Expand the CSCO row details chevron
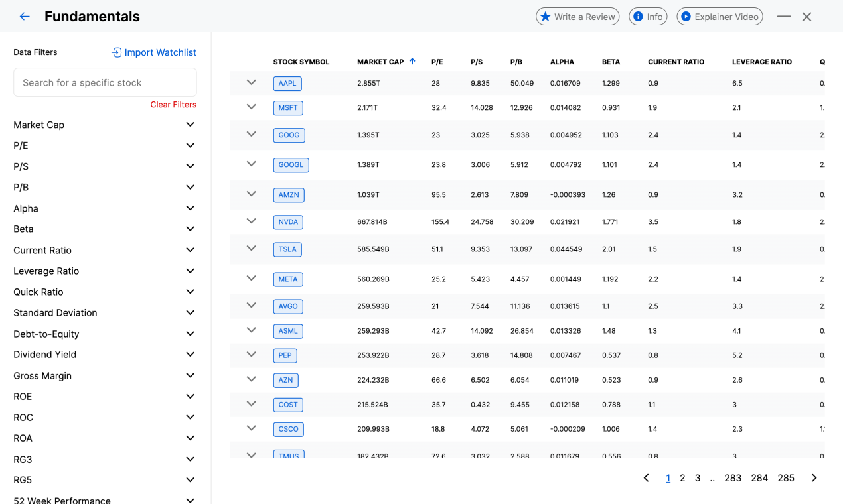 click(x=251, y=428)
